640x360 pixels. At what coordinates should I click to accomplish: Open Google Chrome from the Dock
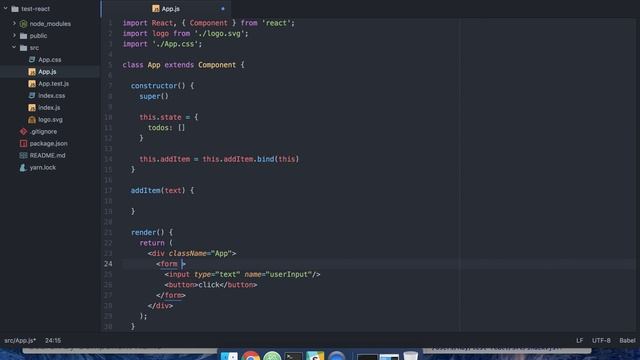coord(251,356)
